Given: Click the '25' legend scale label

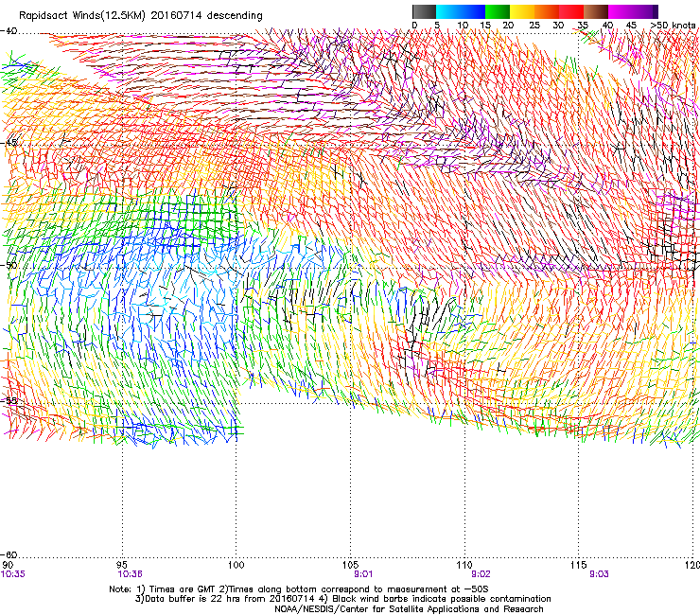Looking at the screenshot, I should coord(534,26).
